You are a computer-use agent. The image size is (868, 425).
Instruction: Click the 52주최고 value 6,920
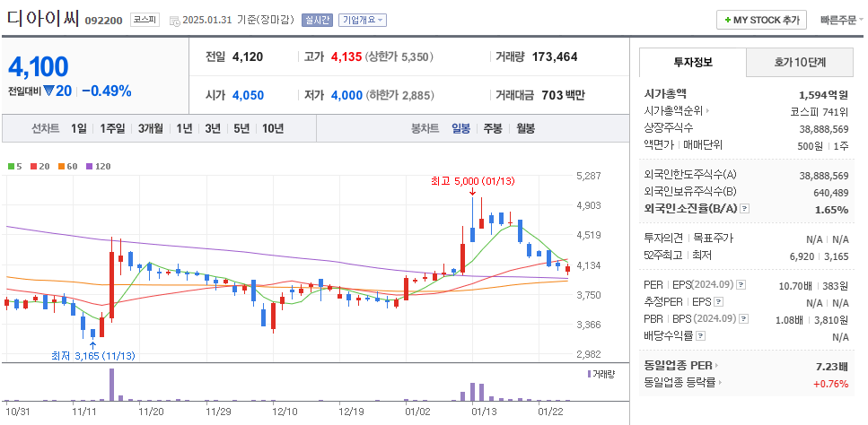coord(805,256)
